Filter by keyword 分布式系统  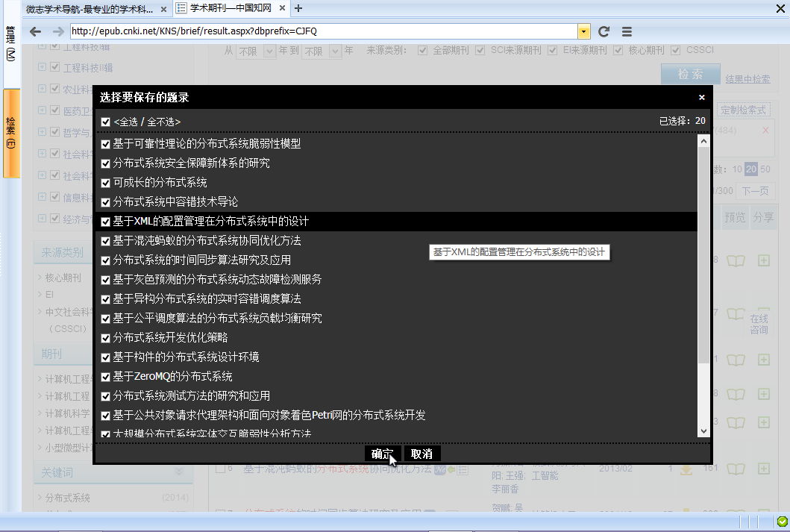[x=68, y=498]
